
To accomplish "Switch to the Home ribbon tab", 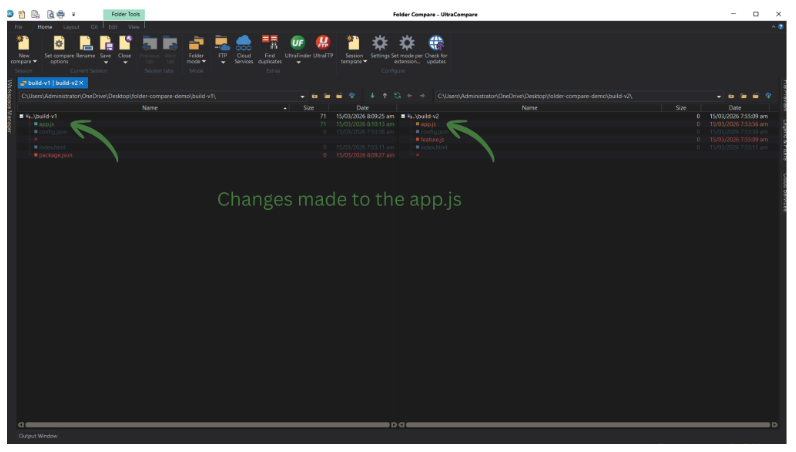I will click(45, 27).
